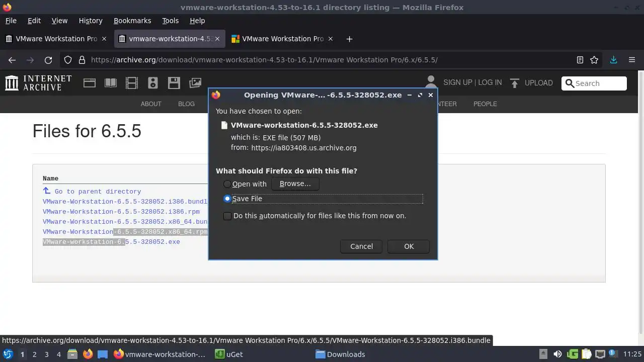Click the site security padlock icon
The height and width of the screenshot is (362, 644).
82,60
